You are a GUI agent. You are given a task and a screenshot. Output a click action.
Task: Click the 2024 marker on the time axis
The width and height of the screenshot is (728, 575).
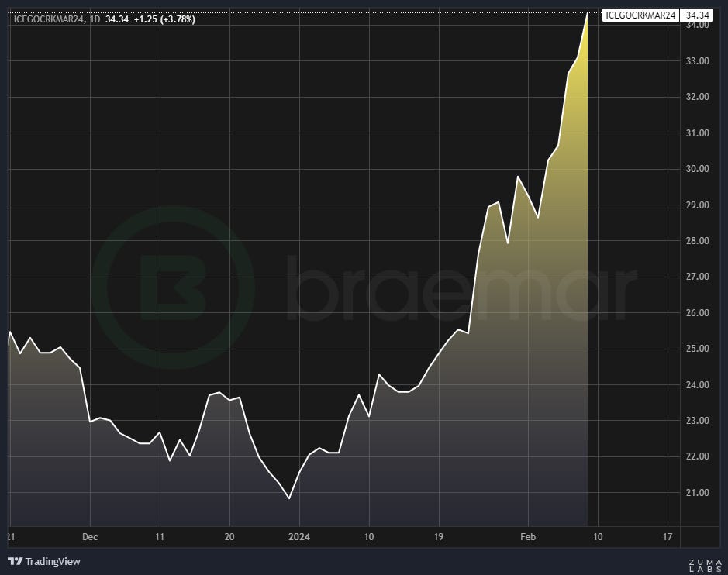click(x=301, y=535)
